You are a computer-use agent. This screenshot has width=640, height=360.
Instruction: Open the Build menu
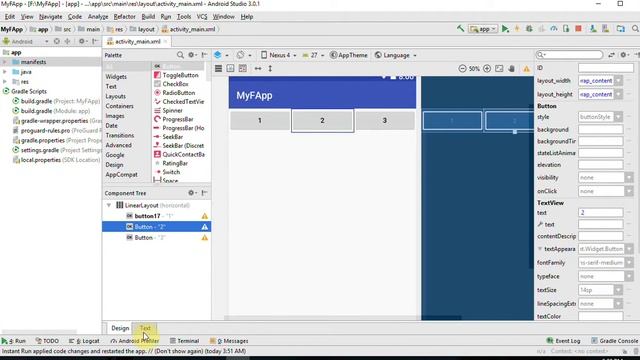148,17
